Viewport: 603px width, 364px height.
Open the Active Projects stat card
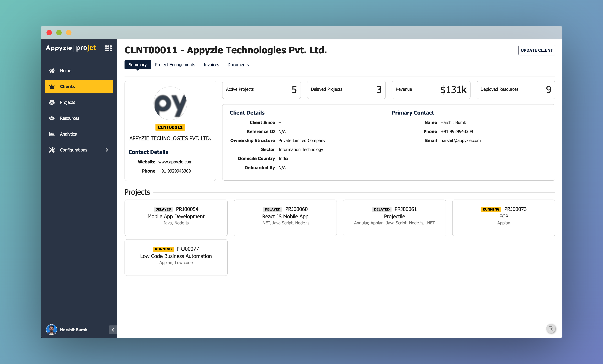pos(261,90)
